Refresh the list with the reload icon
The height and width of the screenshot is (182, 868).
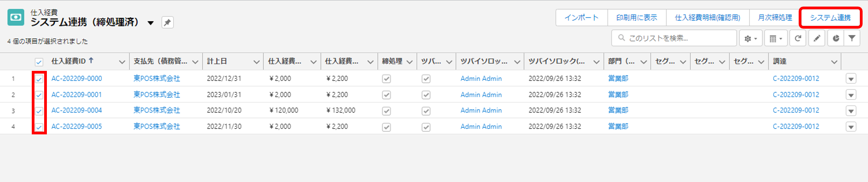pos(798,38)
